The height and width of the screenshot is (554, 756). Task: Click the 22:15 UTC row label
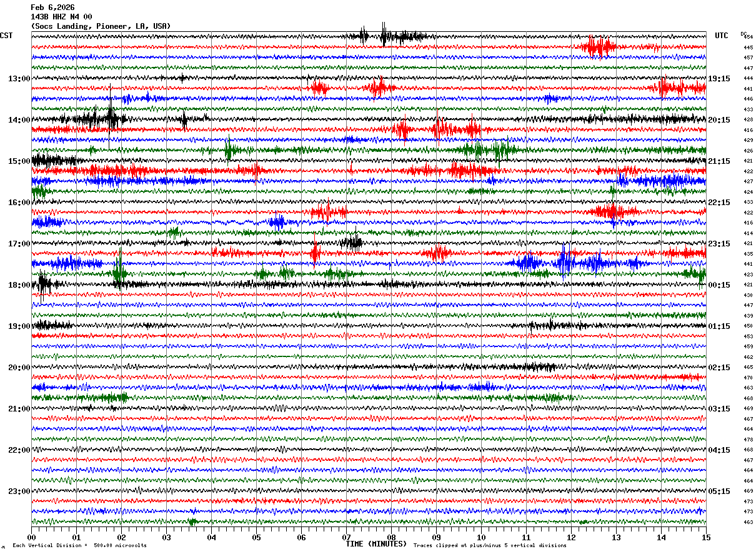(x=719, y=203)
